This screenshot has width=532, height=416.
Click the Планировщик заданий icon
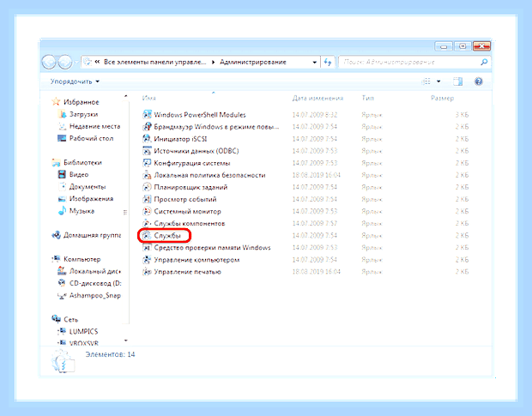pyautogui.click(x=147, y=187)
